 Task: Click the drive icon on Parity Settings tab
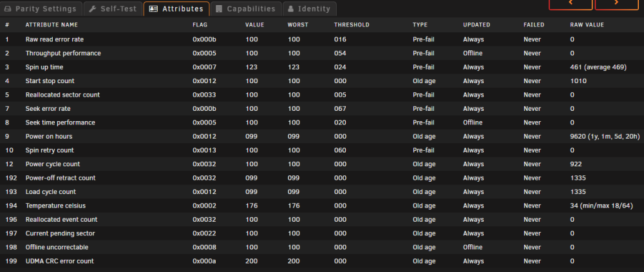(8, 8)
